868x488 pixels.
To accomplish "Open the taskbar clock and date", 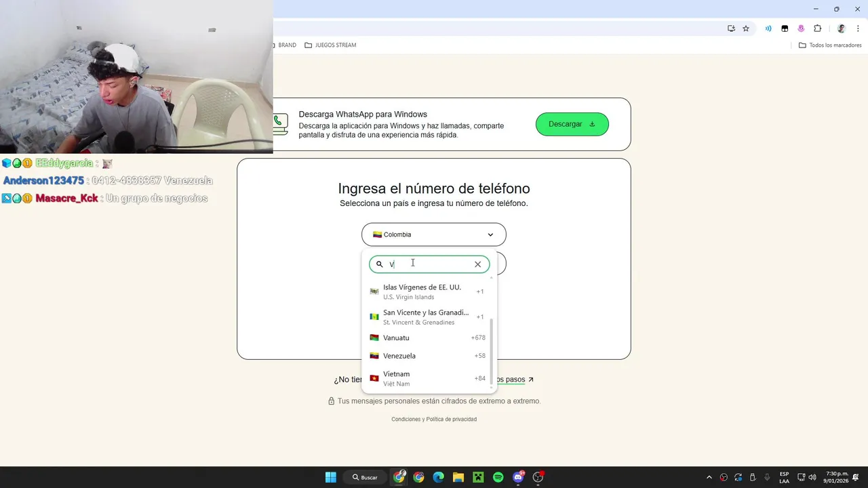I will [836, 477].
